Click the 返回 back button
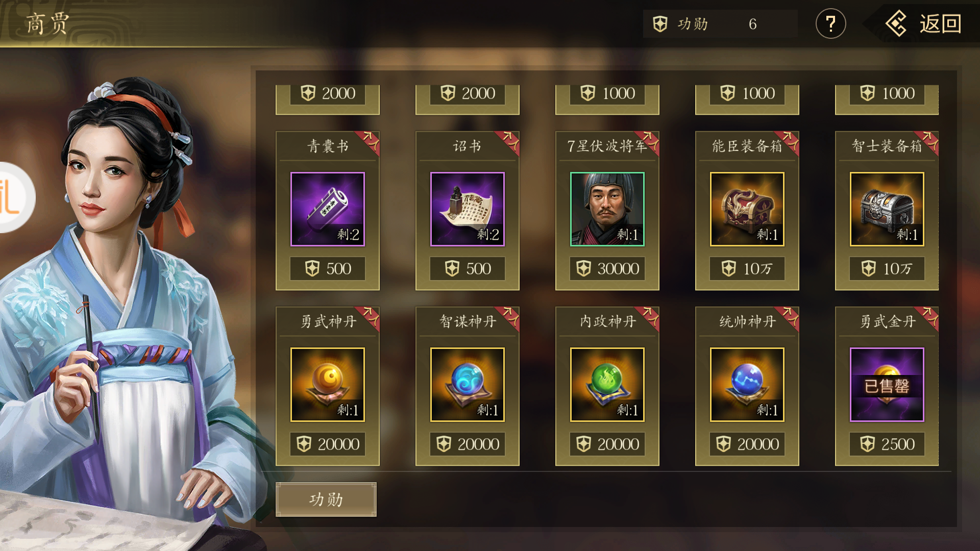 pyautogui.click(x=923, y=23)
